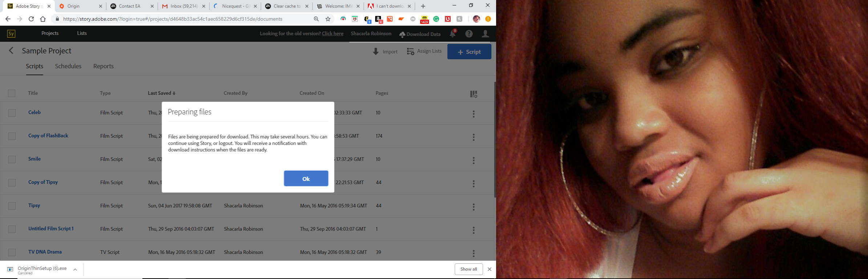868x279 pixels.
Task: Open the kebab menu for Copy of Tipsy
Action: (474, 183)
